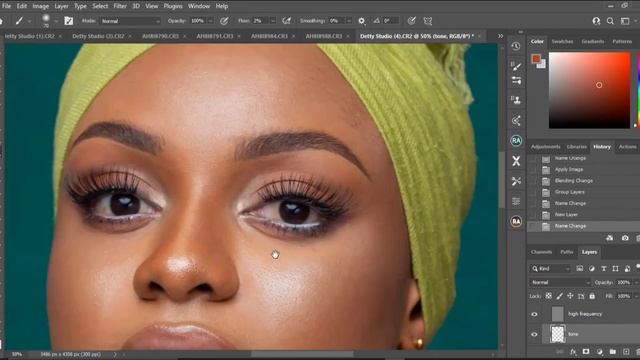
Task: Filter layers by pixel layers icon
Action: click(580, 269)
